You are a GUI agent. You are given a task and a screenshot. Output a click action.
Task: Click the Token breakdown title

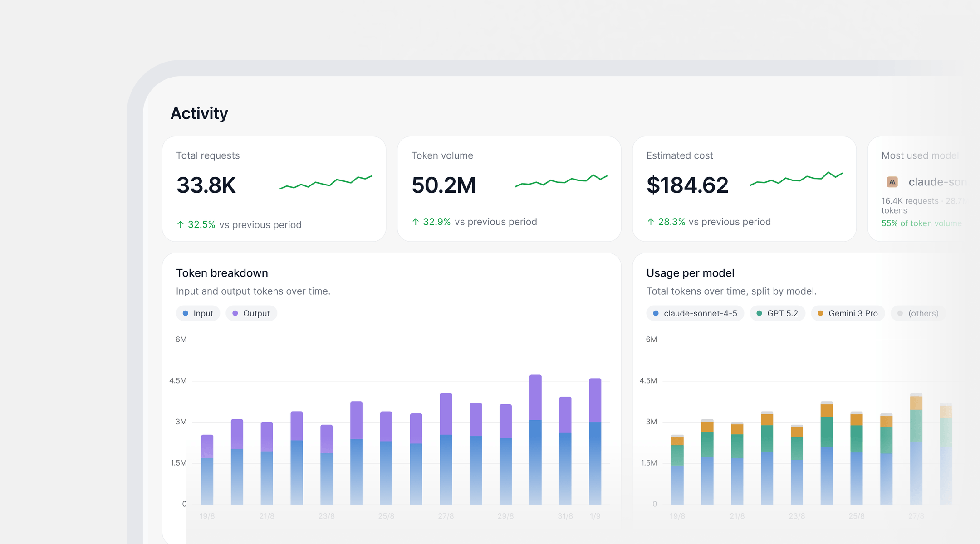pos(222,273)
